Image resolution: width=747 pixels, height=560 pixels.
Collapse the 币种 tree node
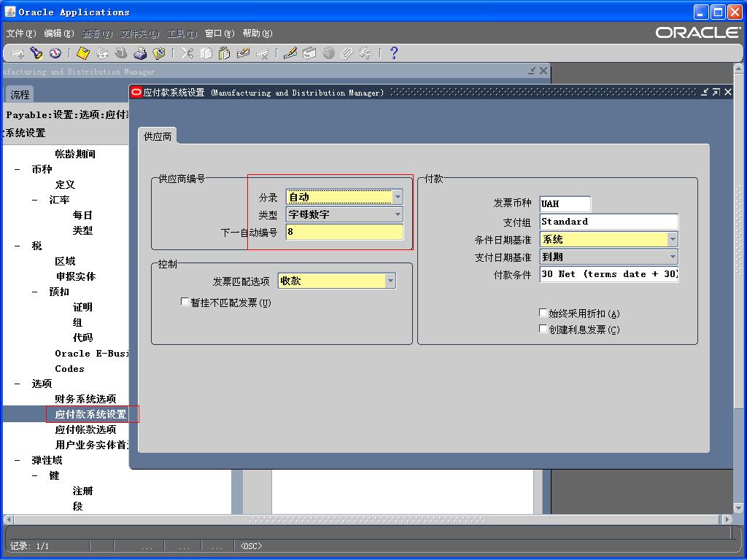[x=18, y=169]
